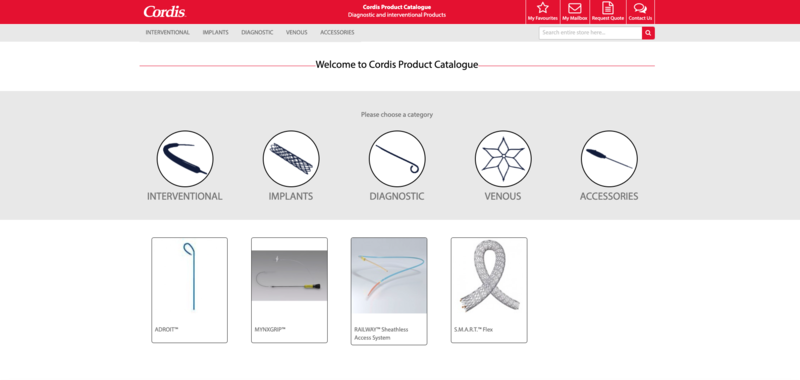
Task: Open Contact Us chat icon
Action: [x=640, y=8]
